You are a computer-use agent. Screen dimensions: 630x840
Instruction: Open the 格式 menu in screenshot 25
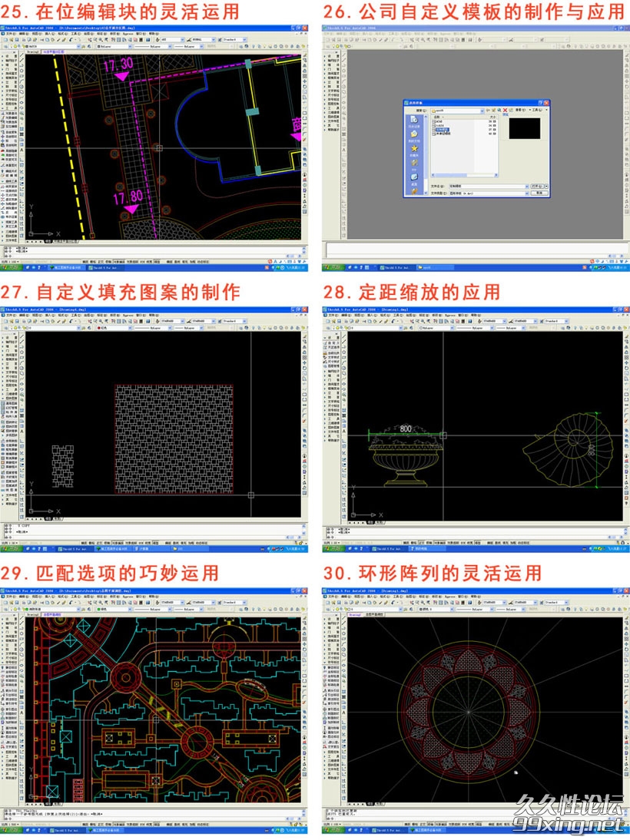coord(63,34)
